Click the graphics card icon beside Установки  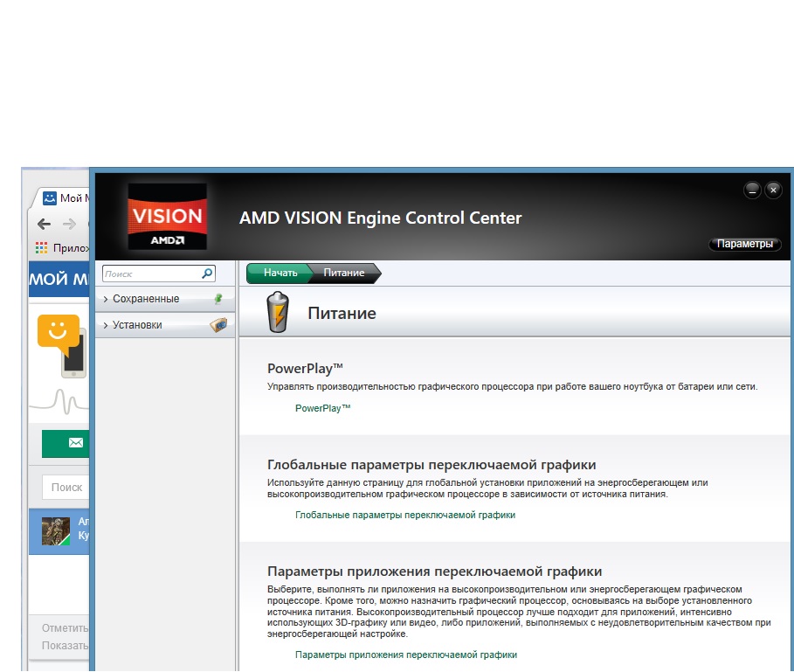tap(218, 324)
